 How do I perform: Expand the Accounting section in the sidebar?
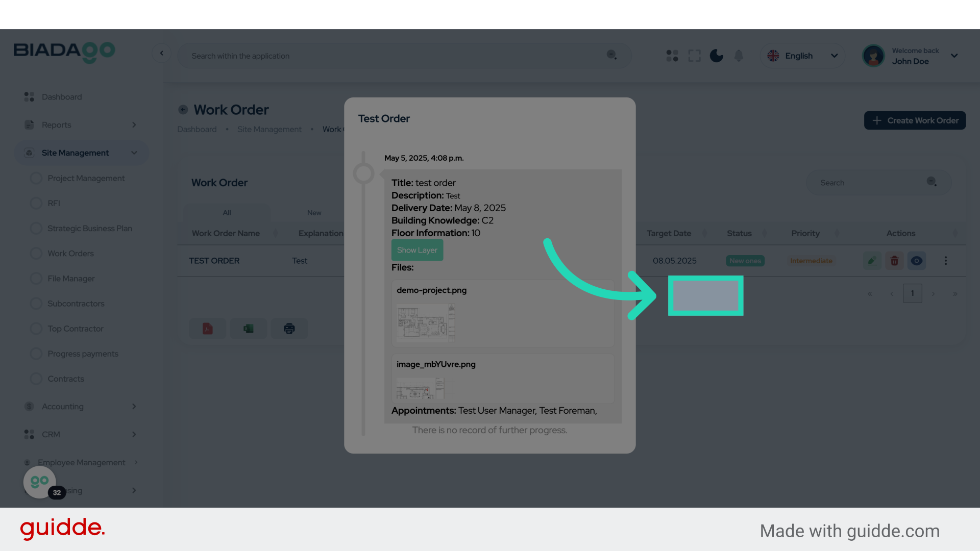(82, 406)
